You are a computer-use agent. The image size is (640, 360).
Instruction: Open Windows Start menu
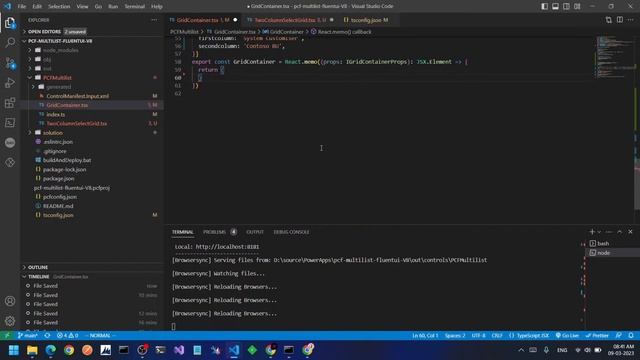click(14, 350)
